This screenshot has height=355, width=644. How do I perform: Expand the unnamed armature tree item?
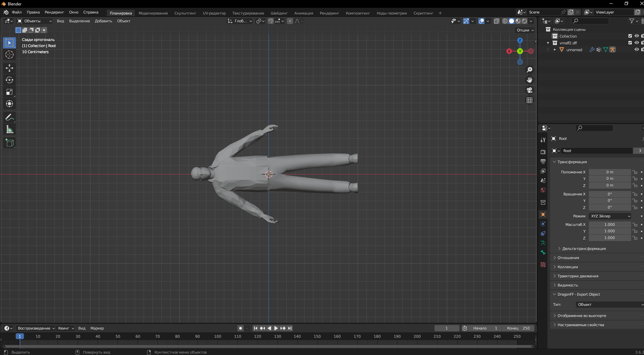point(555,50)
